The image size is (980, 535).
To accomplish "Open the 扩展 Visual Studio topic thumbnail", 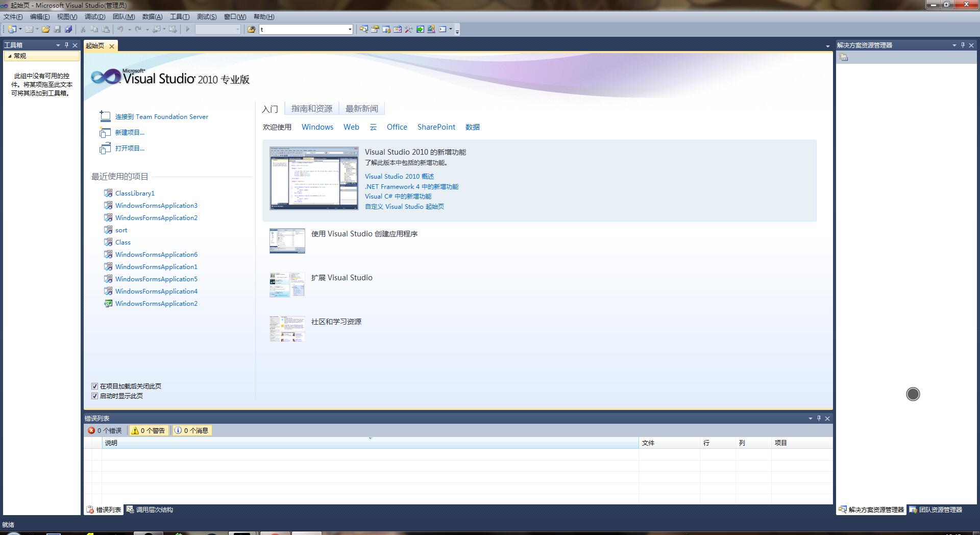I will pos(287,284).
